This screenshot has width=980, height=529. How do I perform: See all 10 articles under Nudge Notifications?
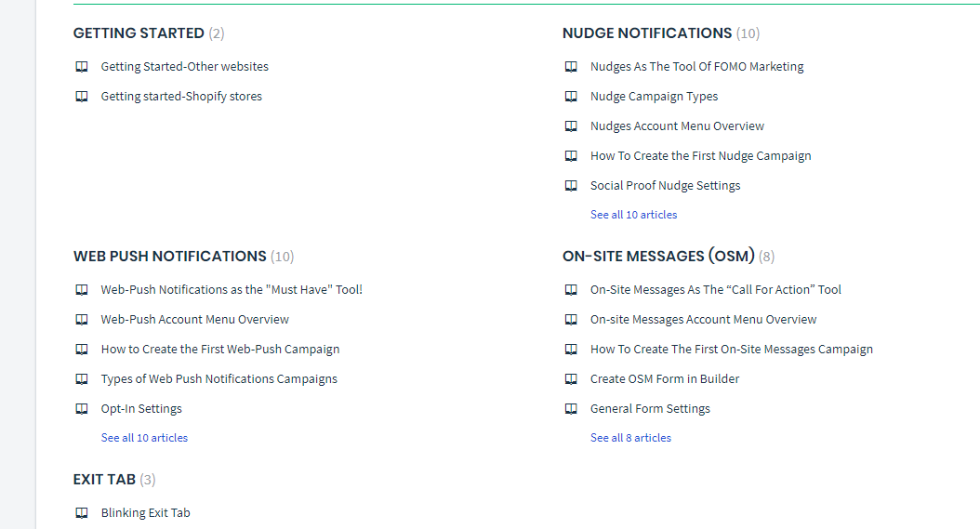point(634,215)
